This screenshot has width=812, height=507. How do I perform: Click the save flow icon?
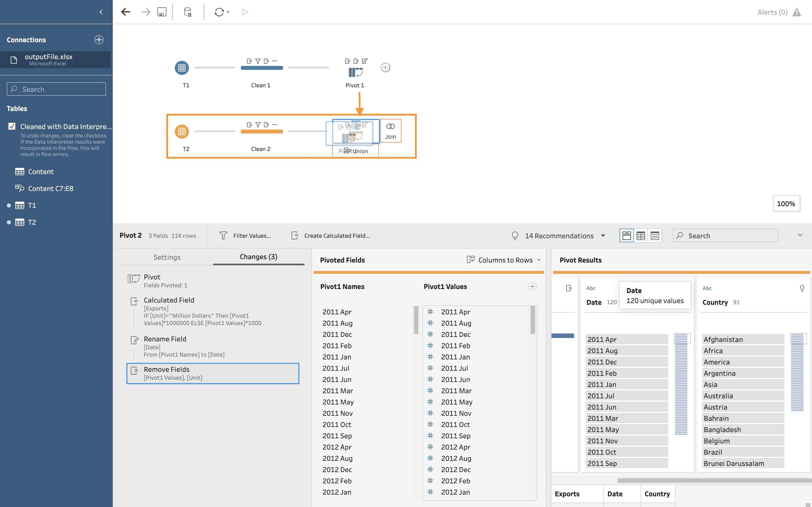(x=162, y=12)
